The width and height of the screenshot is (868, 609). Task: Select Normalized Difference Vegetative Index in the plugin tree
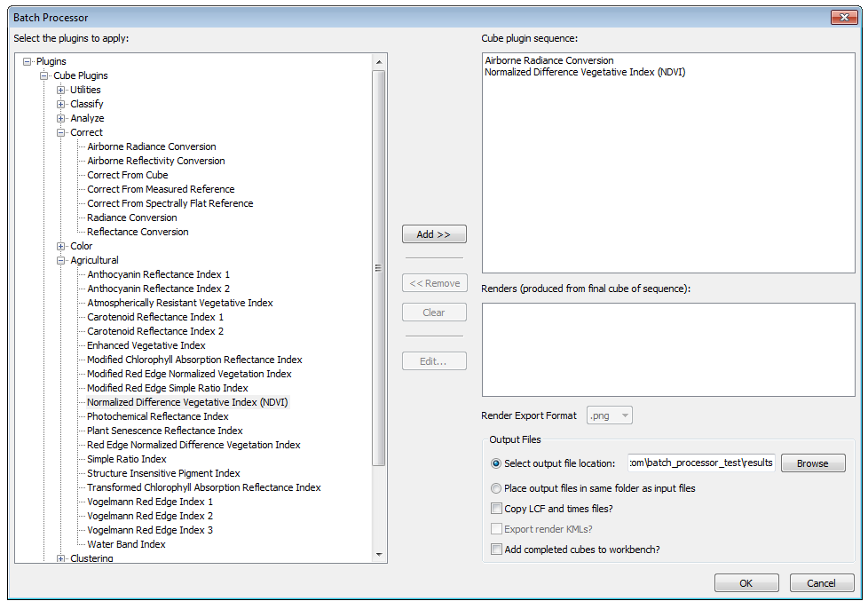pos(187,402)
